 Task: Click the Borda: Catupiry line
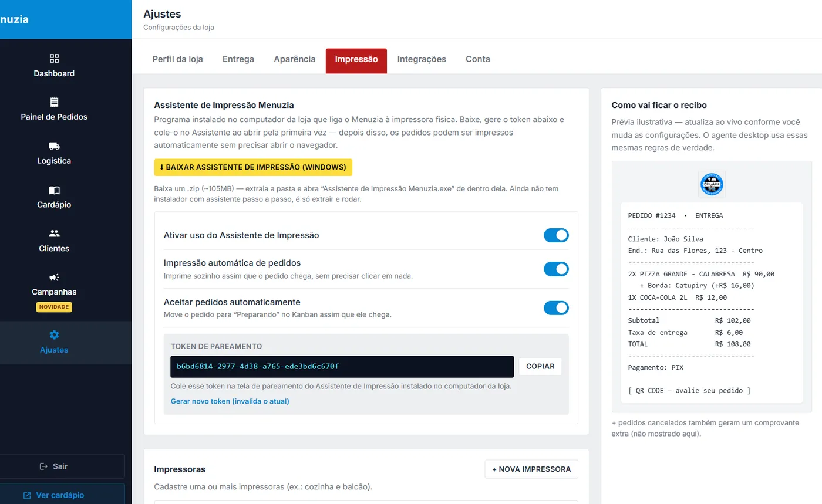click(x=697, y=286)
